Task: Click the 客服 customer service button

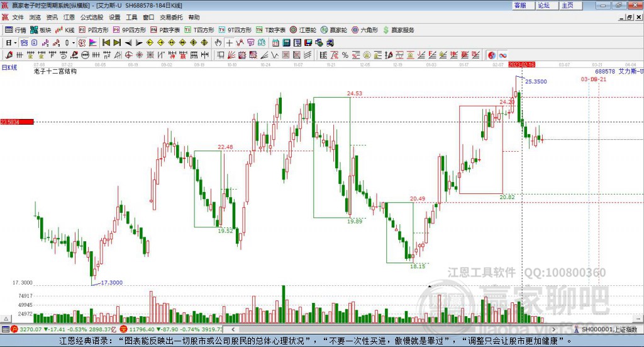Action: tap(523, 5)
